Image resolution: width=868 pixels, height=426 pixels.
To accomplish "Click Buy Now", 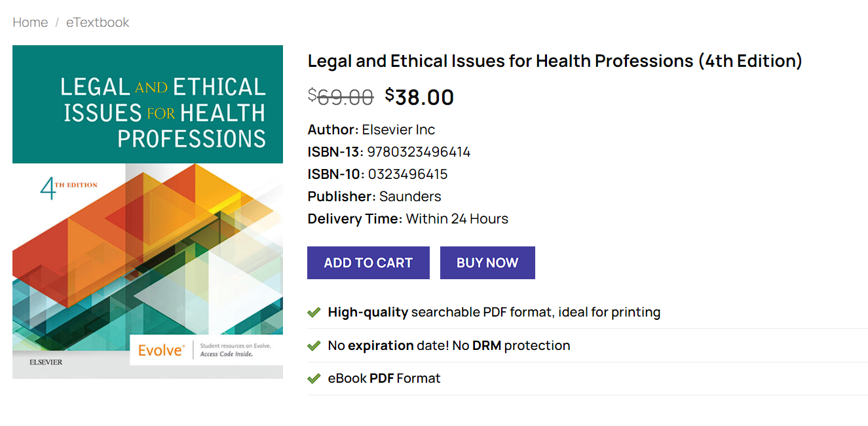I will pyautogui.click(x=487, y=262).
